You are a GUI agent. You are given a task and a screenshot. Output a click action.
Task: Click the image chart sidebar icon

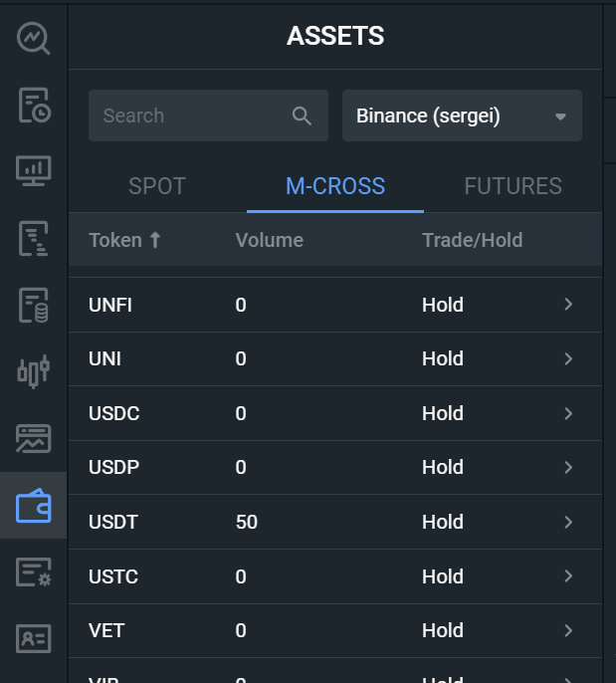(x=34, y=439)
